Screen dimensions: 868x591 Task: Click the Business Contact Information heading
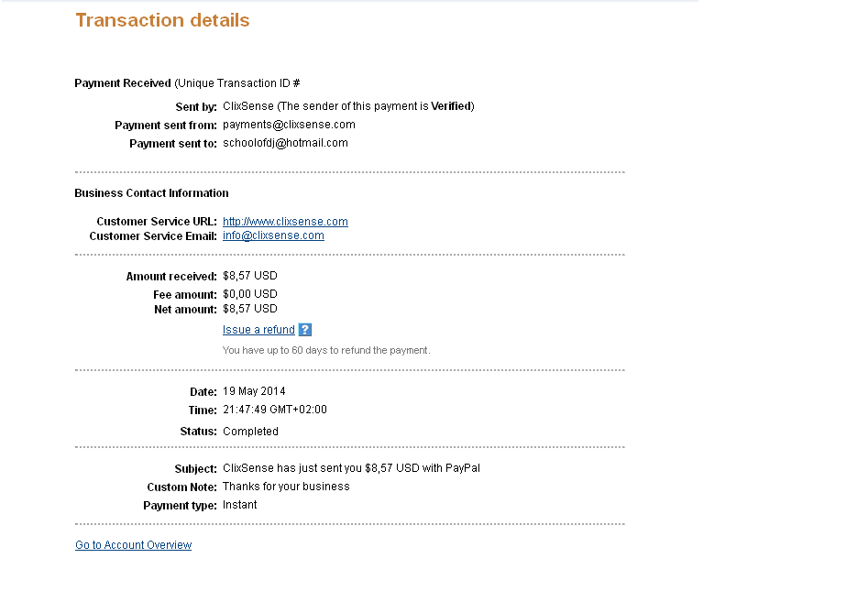[151, 193]
